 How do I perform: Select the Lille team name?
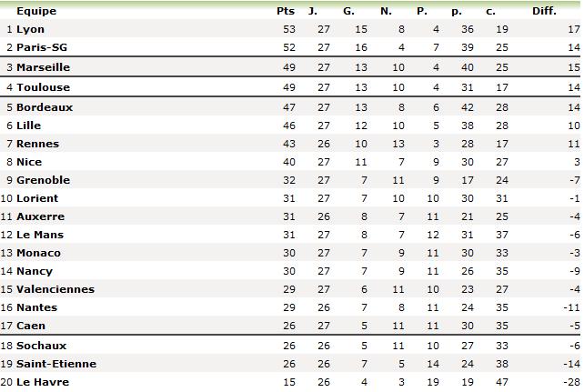tap(29, 126)
